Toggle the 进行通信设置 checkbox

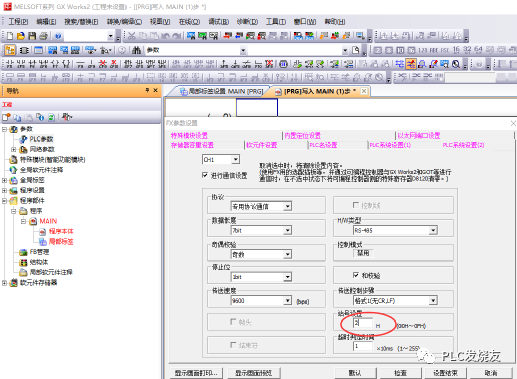click(205, 175)
